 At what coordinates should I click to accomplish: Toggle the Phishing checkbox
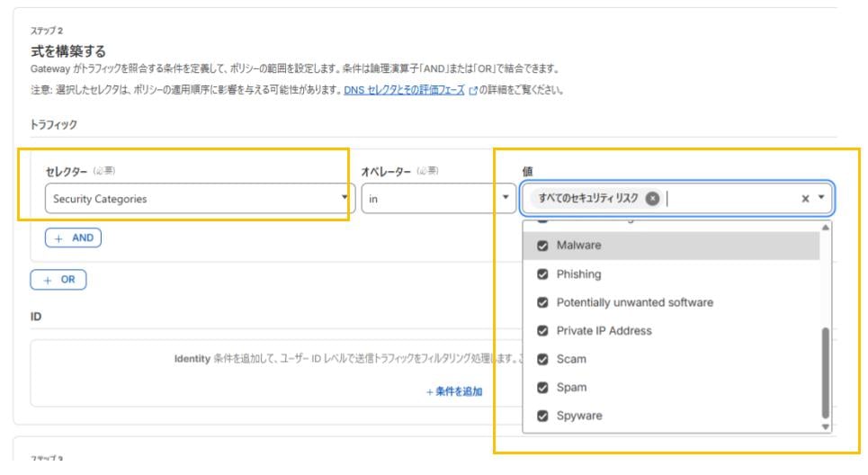pos(542,274)
